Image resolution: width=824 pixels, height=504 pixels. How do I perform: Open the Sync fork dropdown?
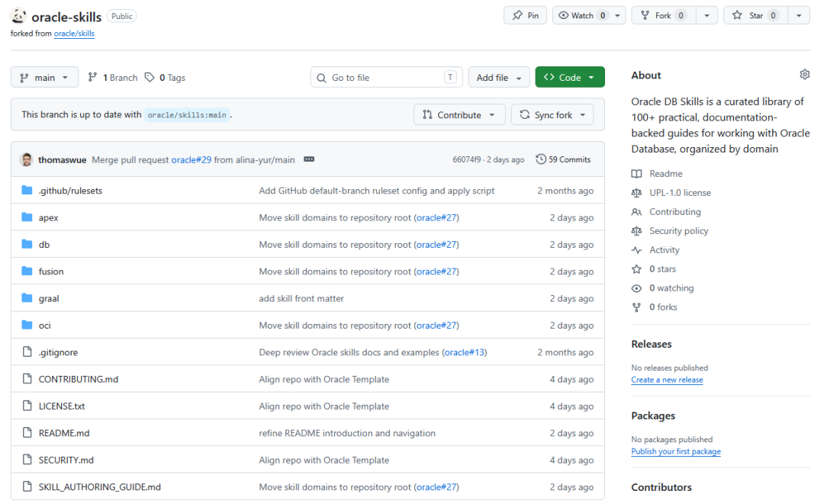552,114
